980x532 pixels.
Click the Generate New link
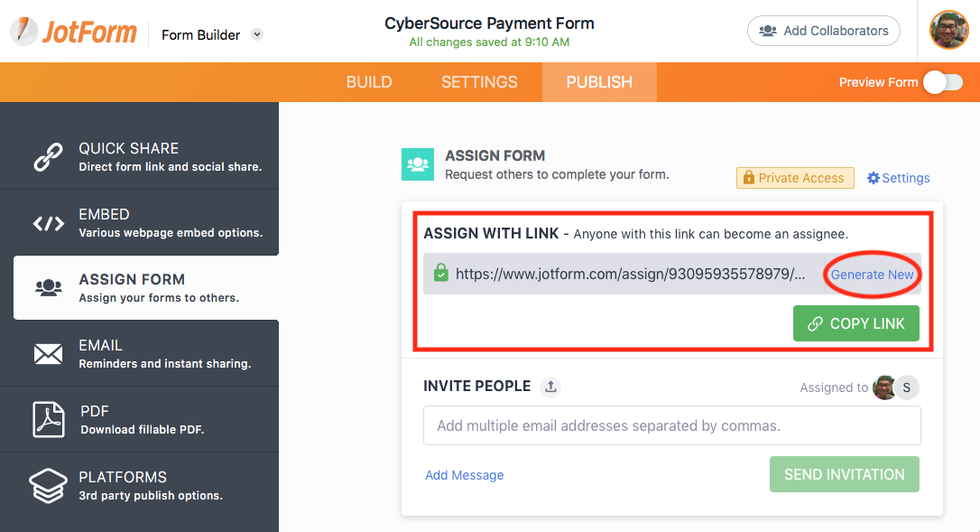(x=872, y=275)
